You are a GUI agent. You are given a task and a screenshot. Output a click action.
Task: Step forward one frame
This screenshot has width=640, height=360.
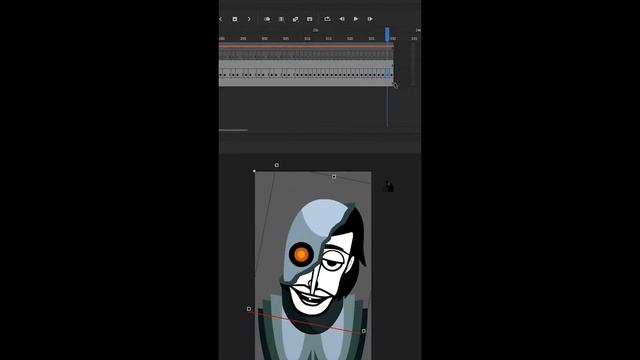point(370,19)
